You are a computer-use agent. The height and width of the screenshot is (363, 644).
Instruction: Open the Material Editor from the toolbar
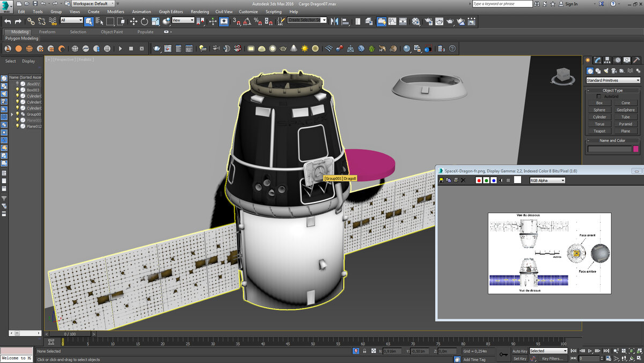click(416, 21)
